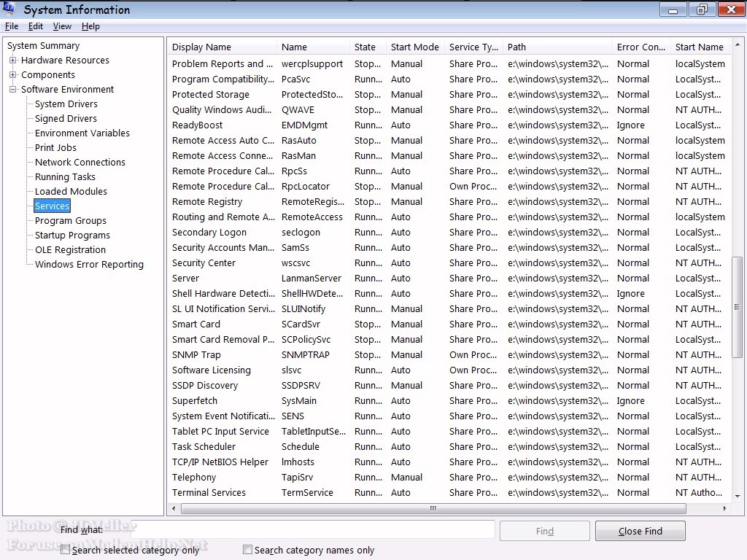Image resolution: width=747 pixels, height=560 pixels.
Task: Sort by the Path column header
Action: pyautogui.click(x=558, y=47)
